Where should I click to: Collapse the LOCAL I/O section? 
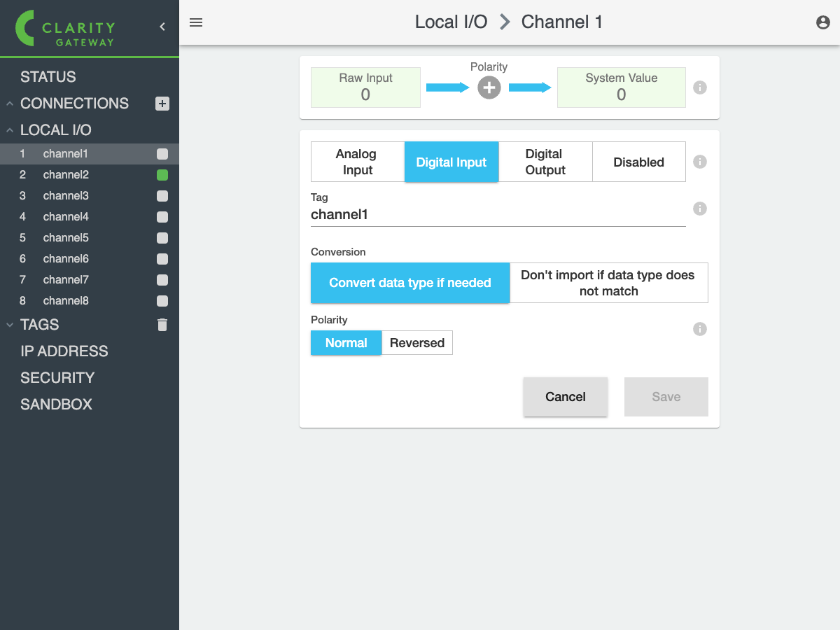(10, 130)
